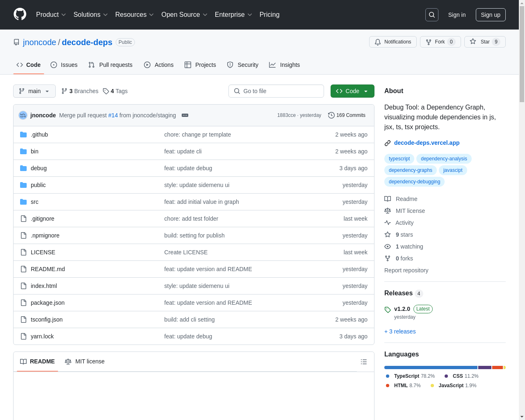This screenshot has height=420, width=525.
Task: Click HTML orange segment in languages bar
Action: pyautogui.click(x=498, y=367)
